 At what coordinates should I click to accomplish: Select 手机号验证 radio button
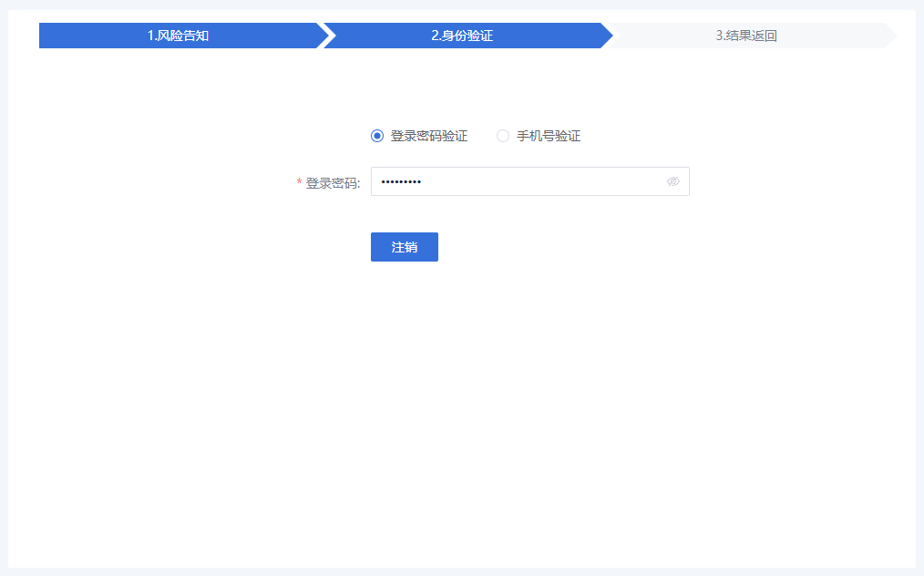click(503, 136)
